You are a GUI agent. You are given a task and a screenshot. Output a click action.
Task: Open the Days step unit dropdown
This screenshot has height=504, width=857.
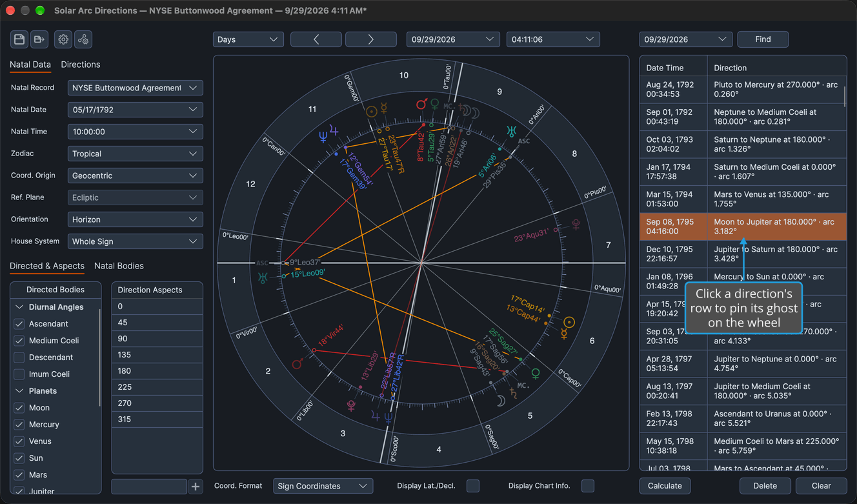pyautogui.click(x=248, y=39)
